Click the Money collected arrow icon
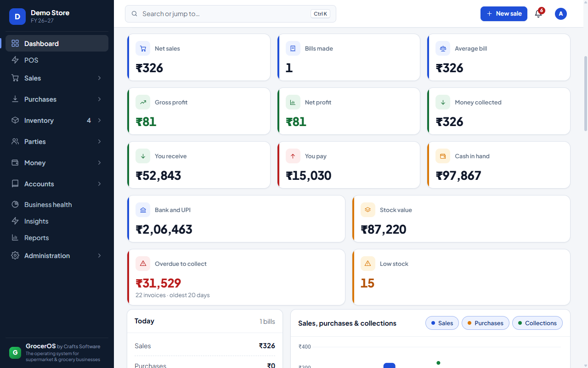The width and height of the screenshot is (588, 368). pyautogui.click(x=443, y=102)
